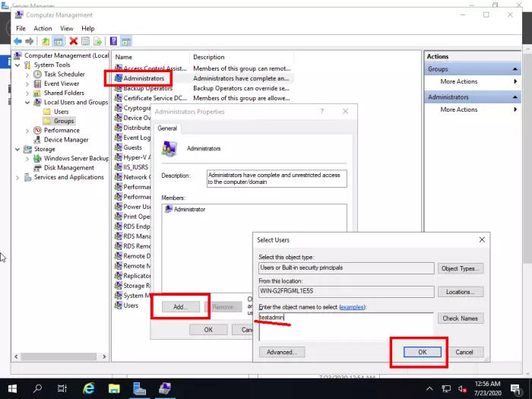Click the Properties toolbar icon
532x399 pixels.
(x=85, y=41)
